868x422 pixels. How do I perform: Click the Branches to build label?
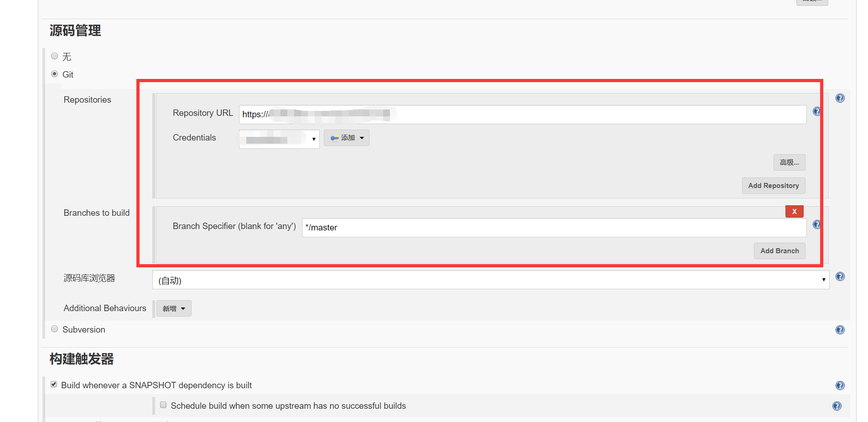click(96, 213)
